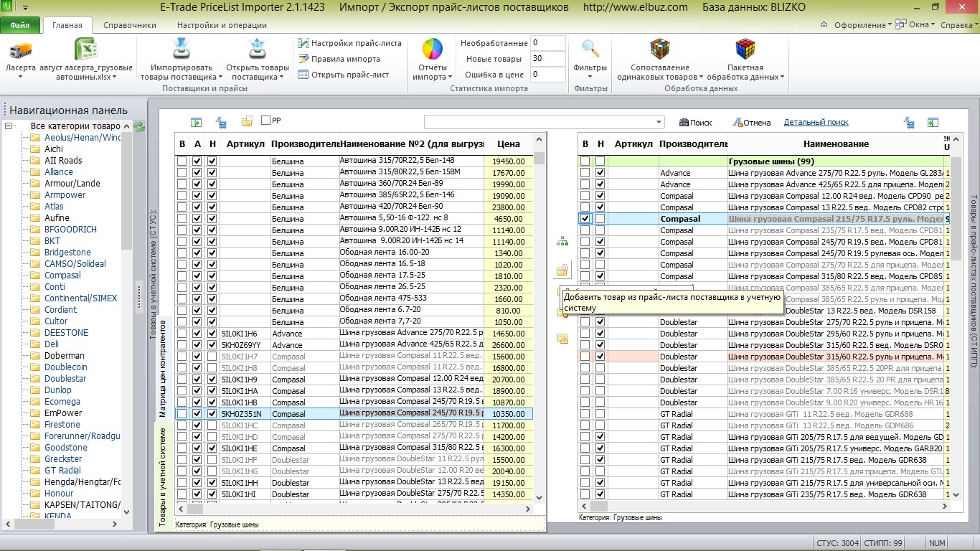Select the GT Radial category in the navigation tree
Viewport: 980px width, 551px height.
(x=62, y=471)
